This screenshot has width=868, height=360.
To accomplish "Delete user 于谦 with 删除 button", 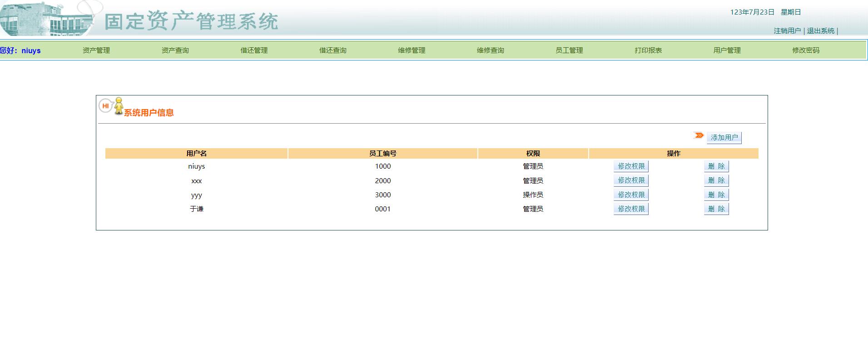I will [x=716, y=209].
